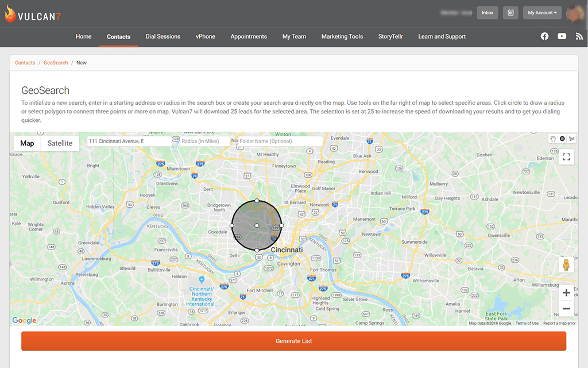Screen dimensions: 588x368
Task: Select the polygon drawing tool
Action: tap(571, 139)
